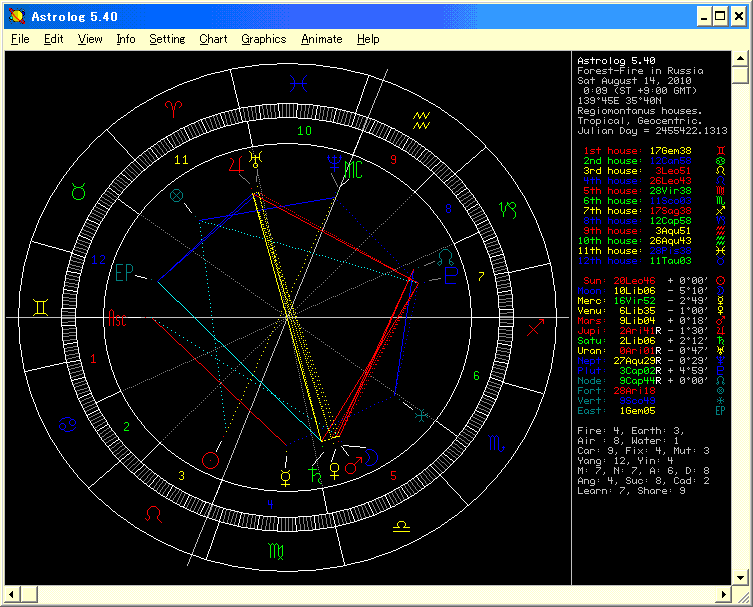Click the Taurus sign glyph on the wheel

point(78,192)
